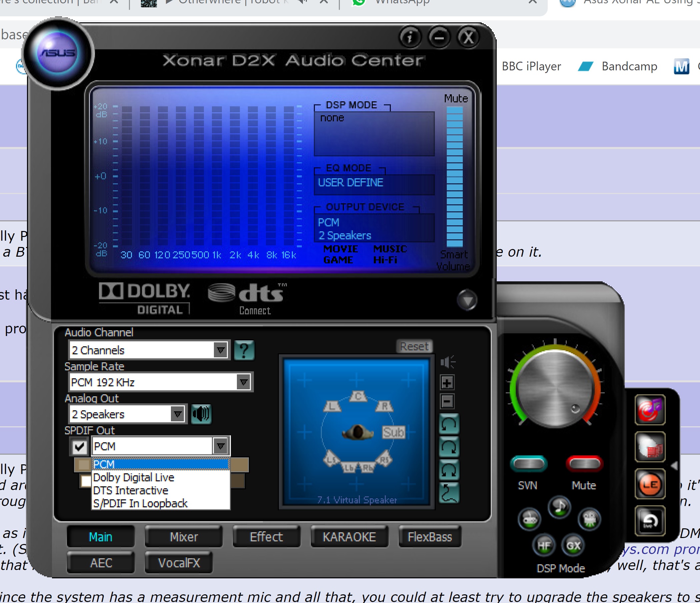Click the DSP MODE none display box

tap(374, 134)
